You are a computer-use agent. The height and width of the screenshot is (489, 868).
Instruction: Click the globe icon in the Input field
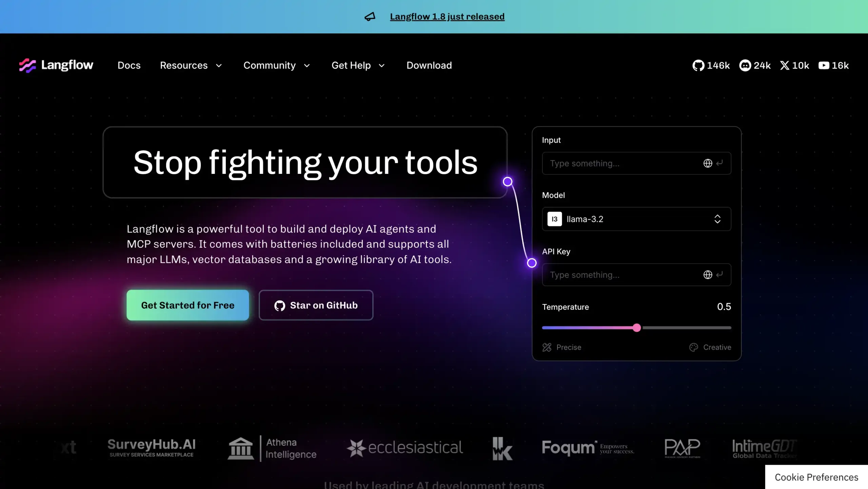pos(708,163)
